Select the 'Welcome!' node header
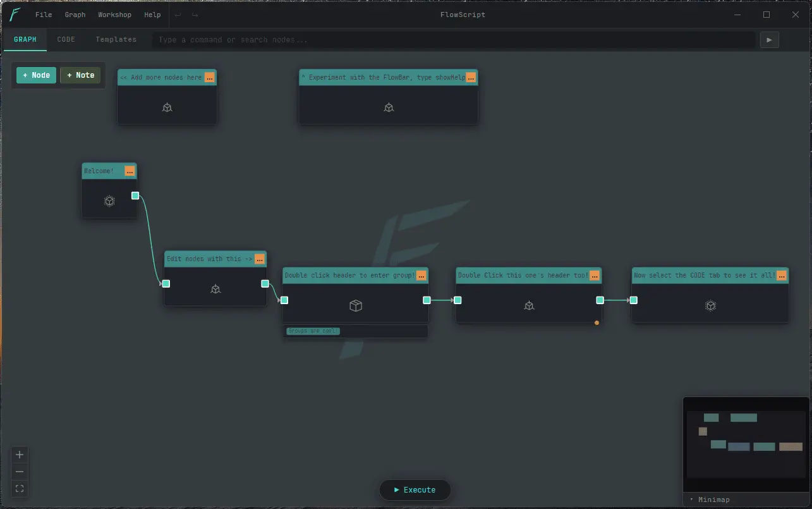The height and width of the screenshot is (509, 812). pyautogui.click(x=109, y=171)
